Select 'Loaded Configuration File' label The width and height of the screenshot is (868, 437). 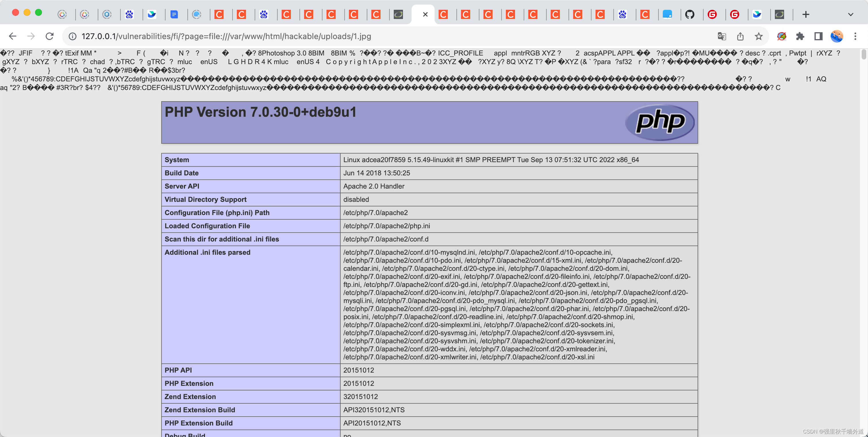pos(207,226)
